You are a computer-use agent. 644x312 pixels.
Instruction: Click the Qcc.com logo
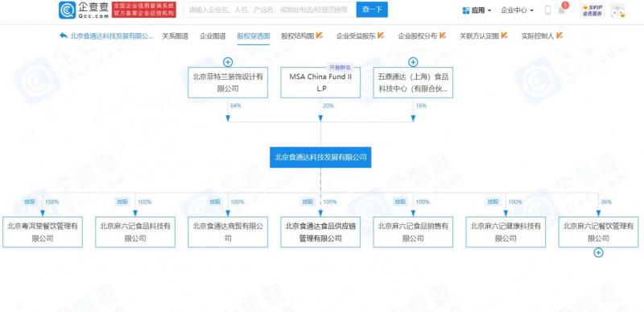point(85,10)
